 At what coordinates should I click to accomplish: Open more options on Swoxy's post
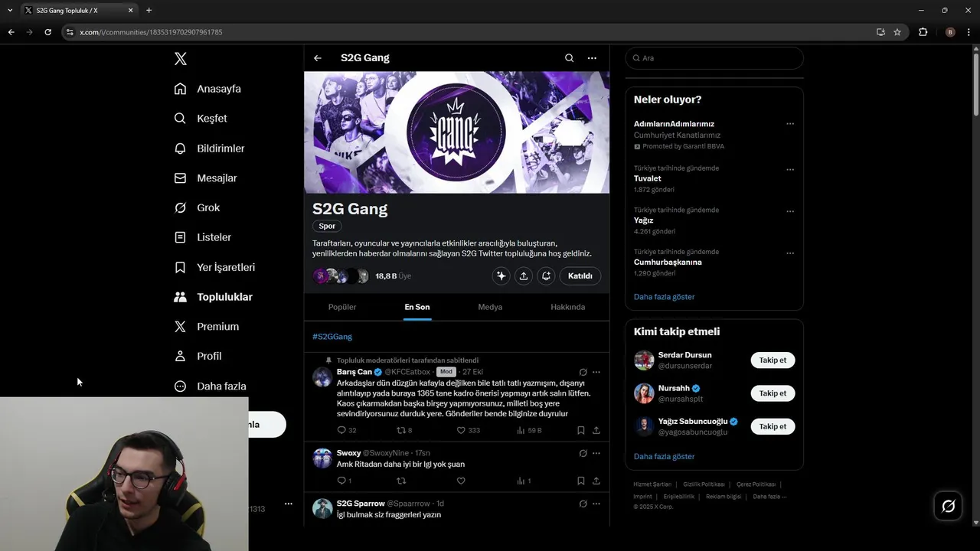[596, 453]
